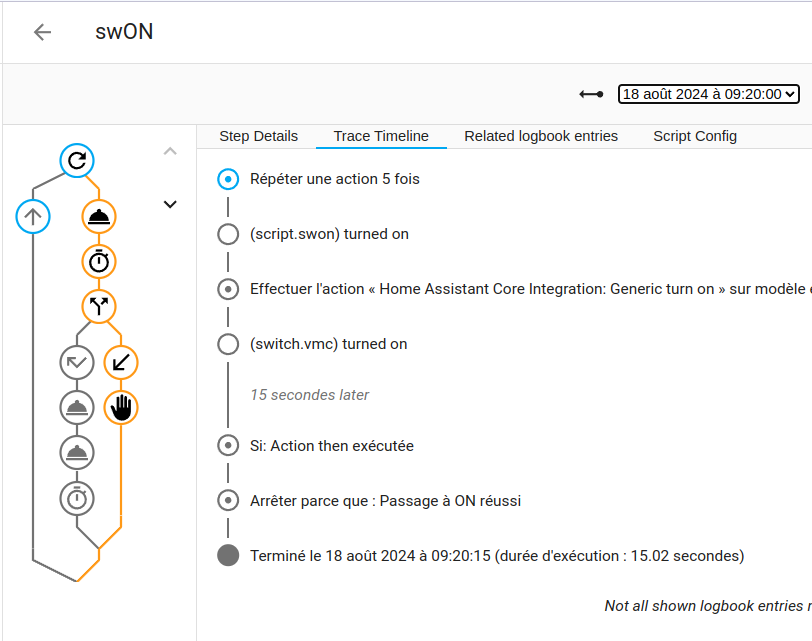Click the gray stopwatch delay node
This screenshot has width=812, height=641.
pos(77,499)
